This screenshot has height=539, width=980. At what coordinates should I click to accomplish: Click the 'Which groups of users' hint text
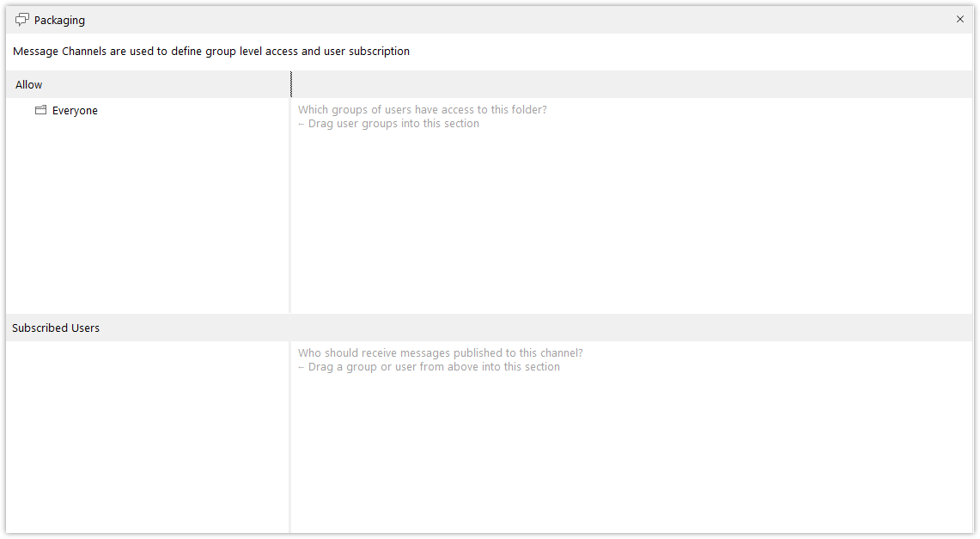coord(423,109)
